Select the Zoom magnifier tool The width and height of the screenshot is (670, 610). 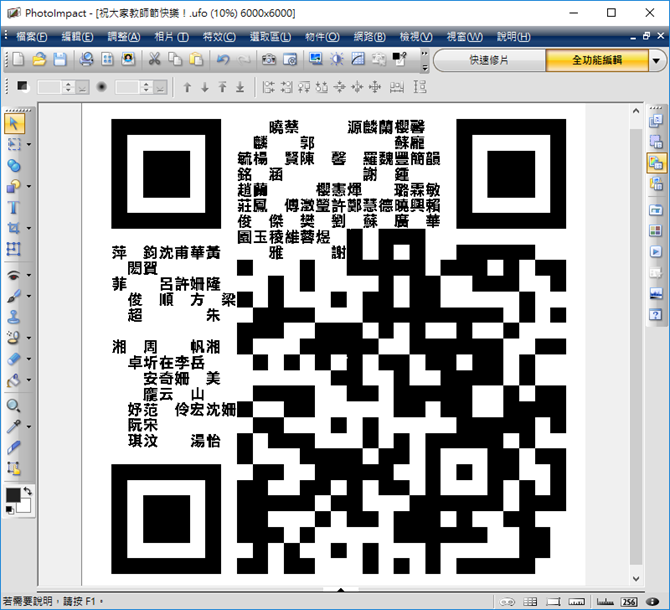click(x=14, y=406)
